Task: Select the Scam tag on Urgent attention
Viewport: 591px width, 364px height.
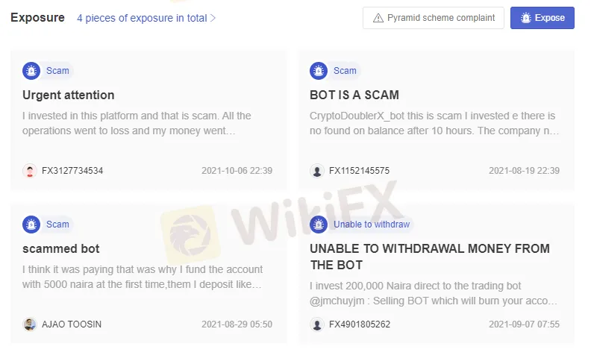Action: pyautogui.click(x=57, y=71)
